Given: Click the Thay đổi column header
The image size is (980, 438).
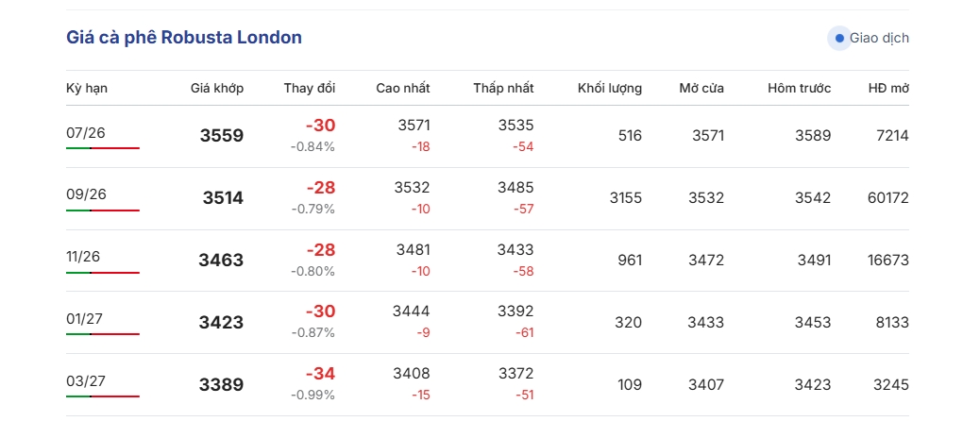Looking at the screenshot, I should point(310,88).
